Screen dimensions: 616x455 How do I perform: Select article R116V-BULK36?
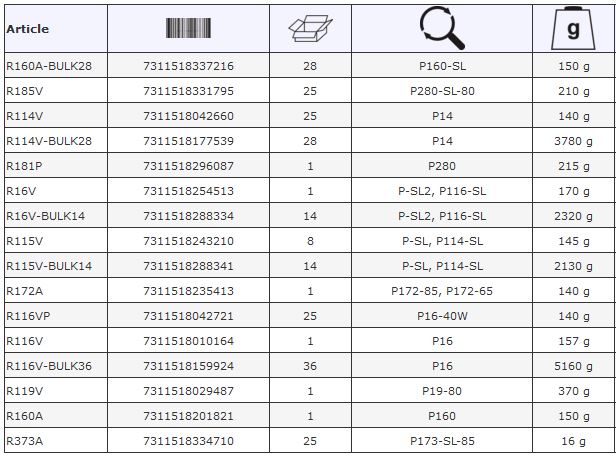(49, 366)
